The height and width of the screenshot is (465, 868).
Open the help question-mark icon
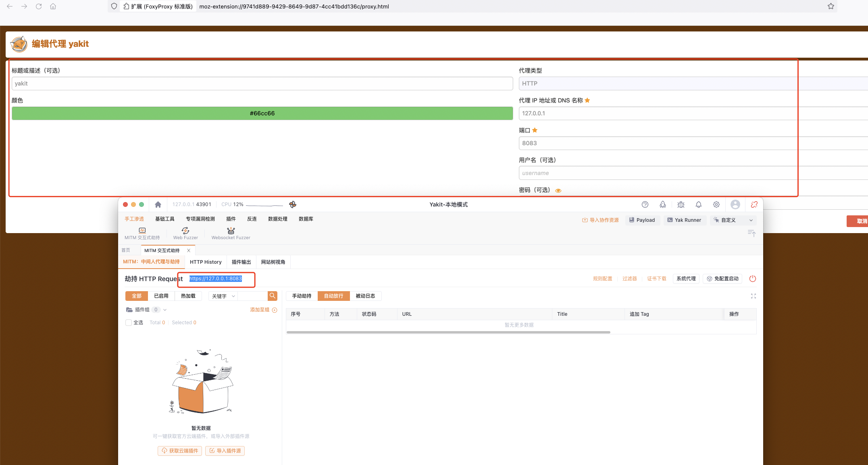pyautogui.click(x=645, y=204)
